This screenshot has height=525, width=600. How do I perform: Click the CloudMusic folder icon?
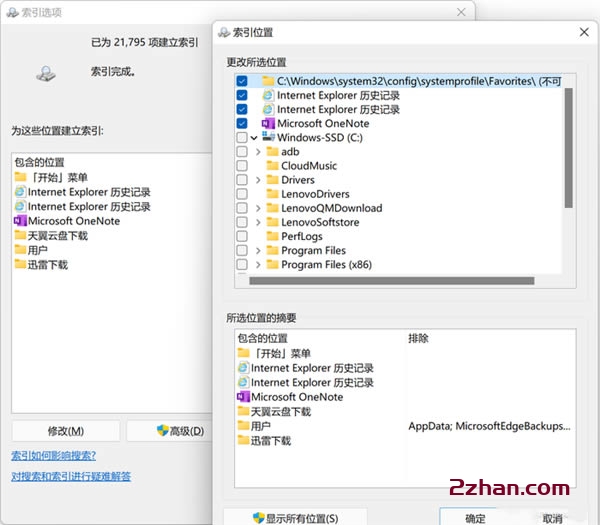point(272,166)
